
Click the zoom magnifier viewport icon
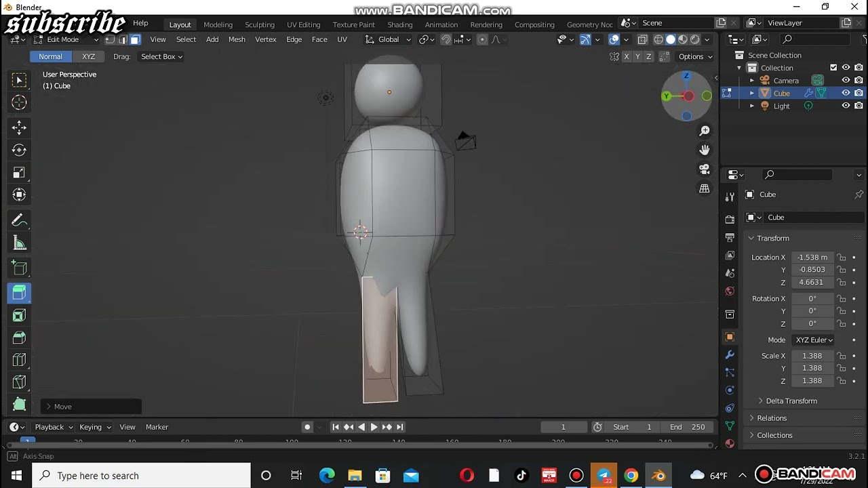click(x=705, y=130)
